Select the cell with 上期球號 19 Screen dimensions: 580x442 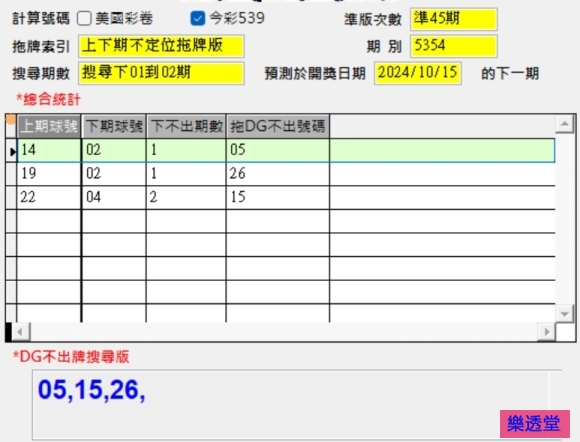[49, 173]
